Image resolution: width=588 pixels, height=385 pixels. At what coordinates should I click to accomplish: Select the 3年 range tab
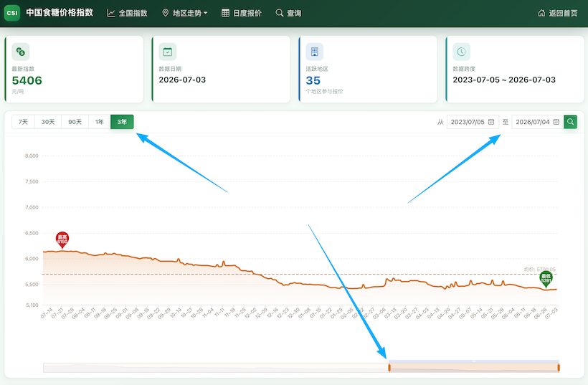point(122,122)
